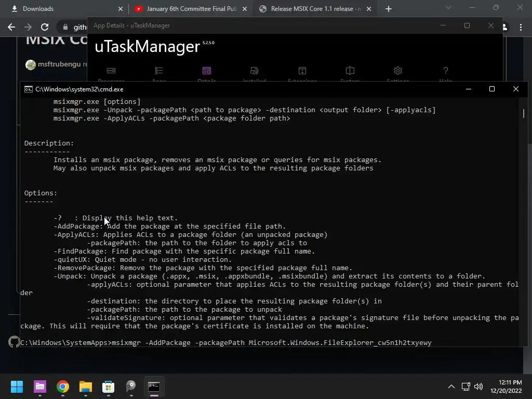Screen dimensions: 532x399
Task: Open uTaskManager Apps section icon
Action: (159, 71)
